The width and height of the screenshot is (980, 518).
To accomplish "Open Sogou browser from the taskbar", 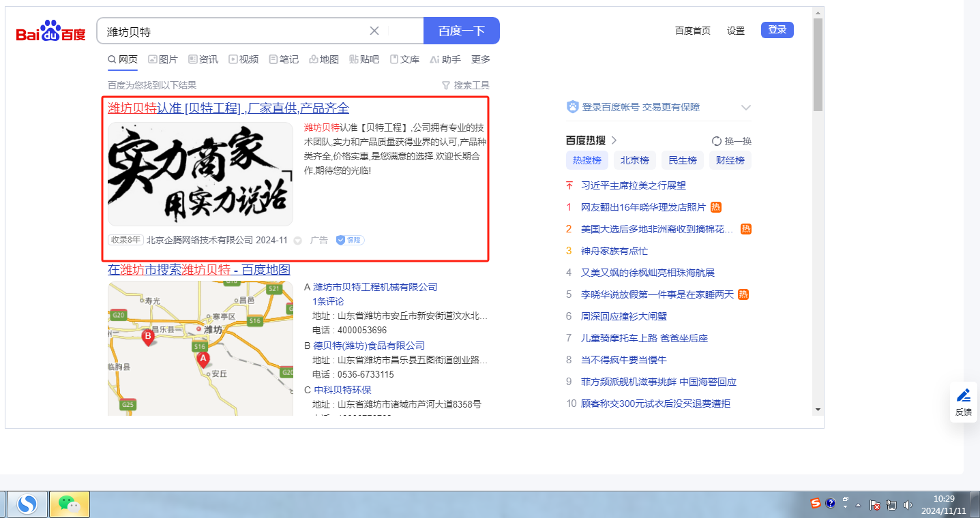I will tap(27, 504).
